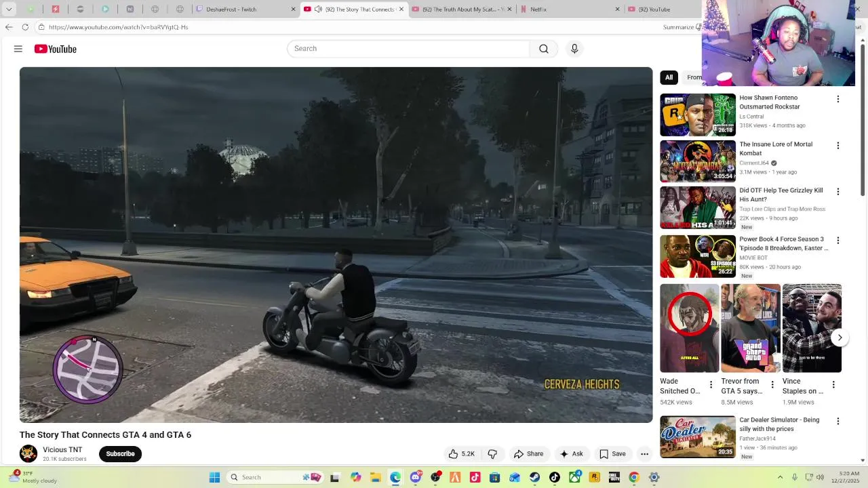Open How Shawn Fonteno Outsmarted Rockstar thumbnail

(698, 115)
